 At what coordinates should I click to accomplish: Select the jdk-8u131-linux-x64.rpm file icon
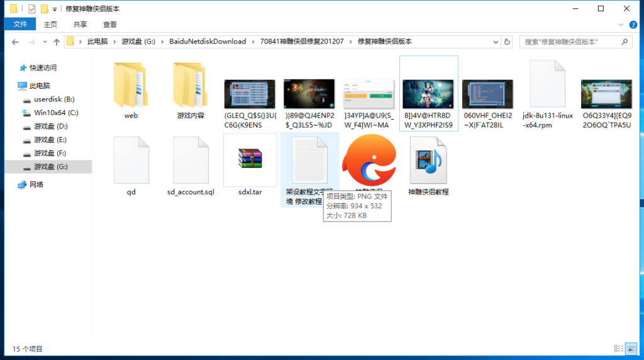pyautogui.click(x=548, y=84)
